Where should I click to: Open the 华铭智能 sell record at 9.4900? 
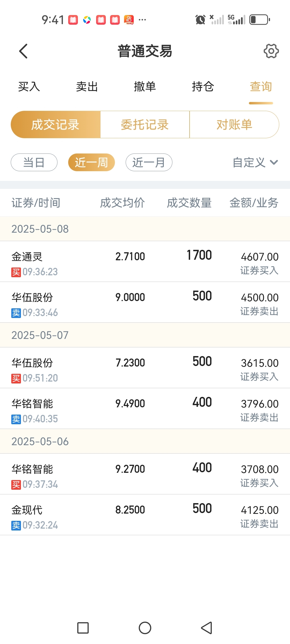pos(145,408)
